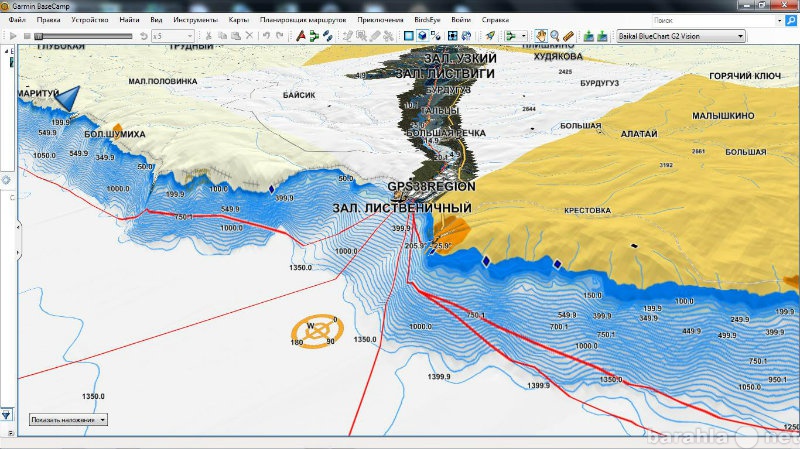Open the Устройство menu
Screen dimensions: 800x449
(x=90, y=20)
